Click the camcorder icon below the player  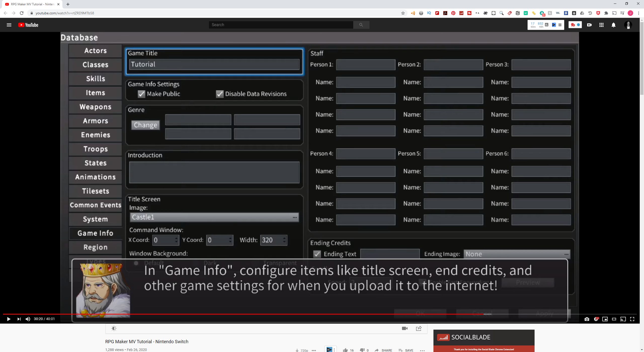pyautogui.click(x=405, y=328)
